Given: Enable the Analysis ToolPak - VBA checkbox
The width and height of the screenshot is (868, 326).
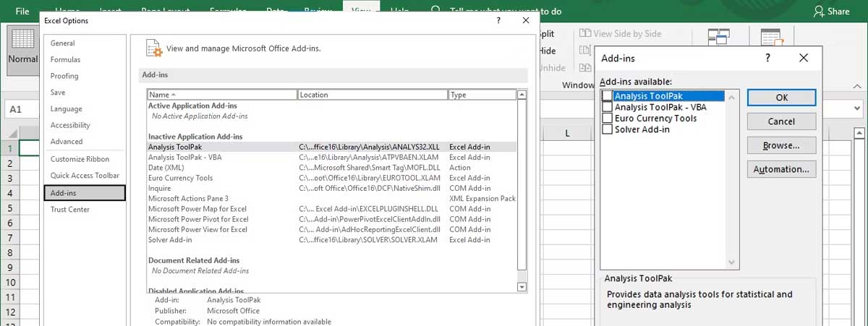Looking at the screenshot, I should point(608,107).
